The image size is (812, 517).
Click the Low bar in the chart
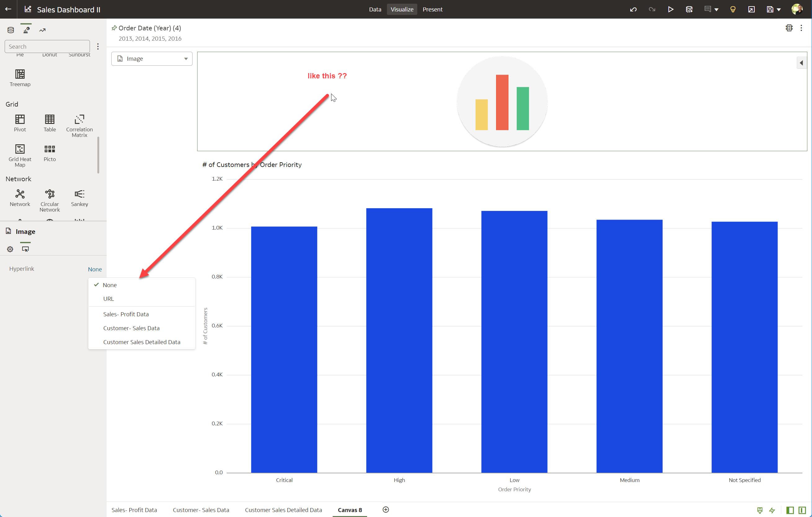tap(514, 342)
